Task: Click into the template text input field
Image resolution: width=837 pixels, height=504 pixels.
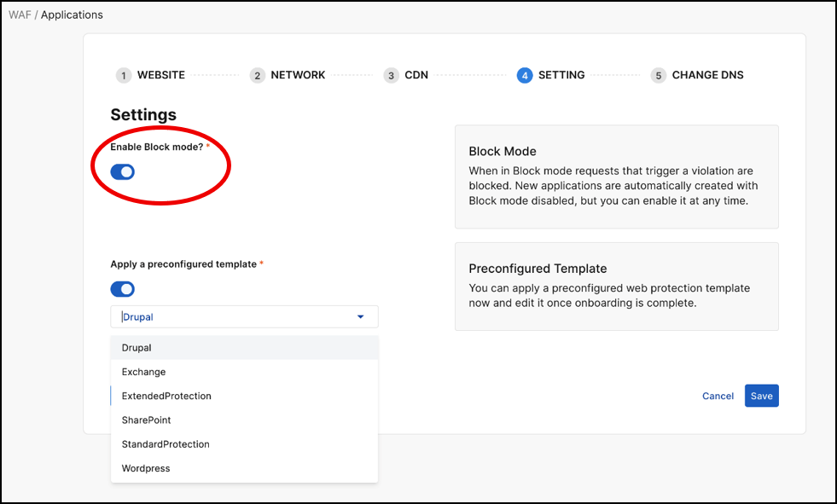Action: point(230,317)
